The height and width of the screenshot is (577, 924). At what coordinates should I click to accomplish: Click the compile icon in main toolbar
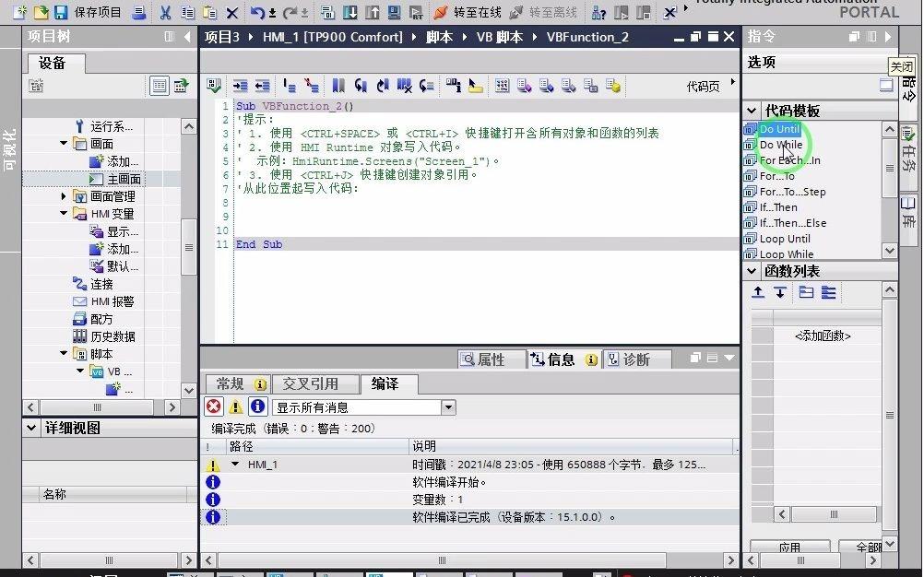click(327, 12)
